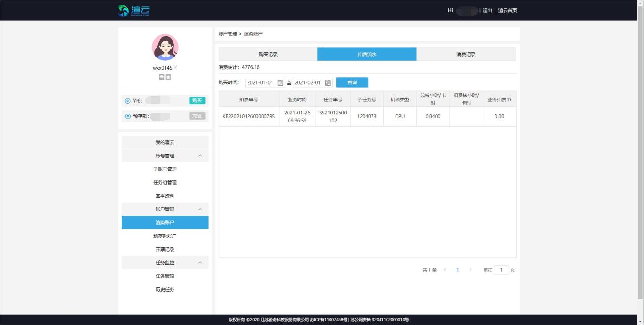
Task: Click the green 购买 button
Action: (x=197, y=100)
